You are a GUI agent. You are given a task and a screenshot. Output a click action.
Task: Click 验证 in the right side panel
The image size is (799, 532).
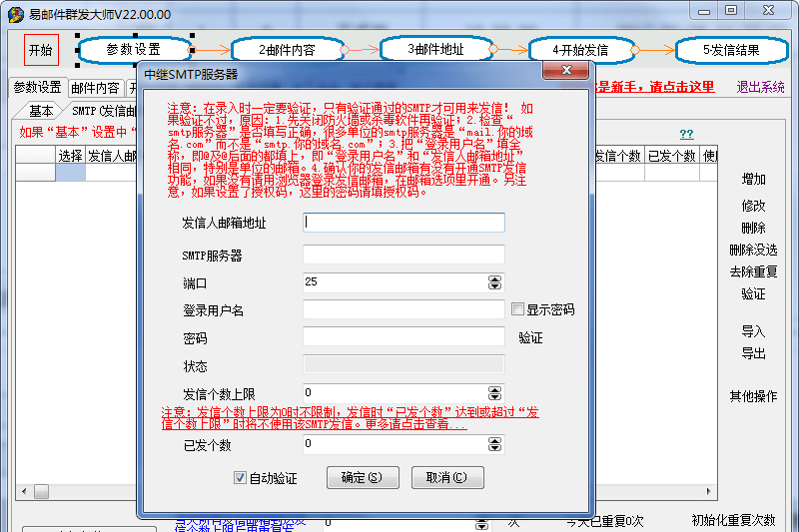pyautogui.click(x=754, y=293)
